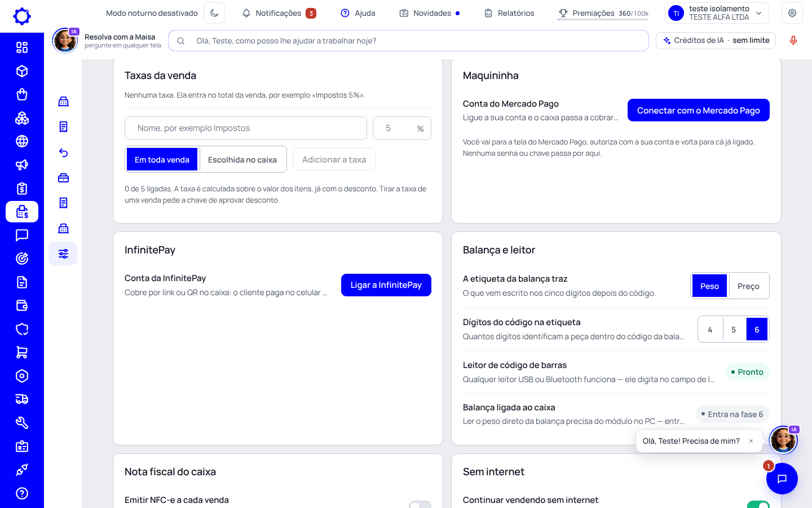
Task: Click the red microphone icon
Action: pyautogui.click(x=793, y=41)
